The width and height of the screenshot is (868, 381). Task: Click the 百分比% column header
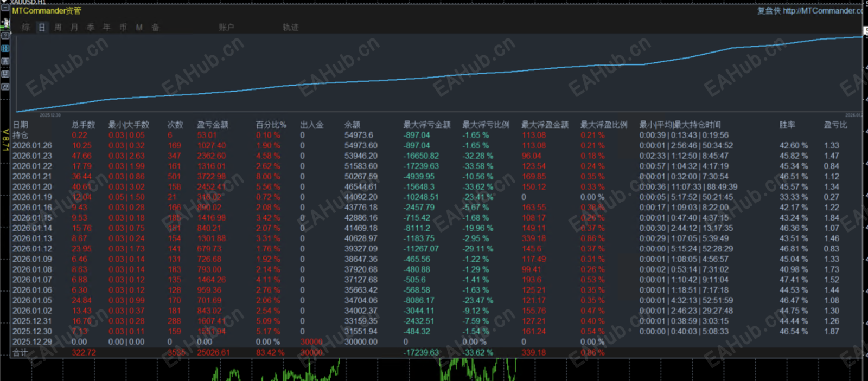[x=271, y=125]
